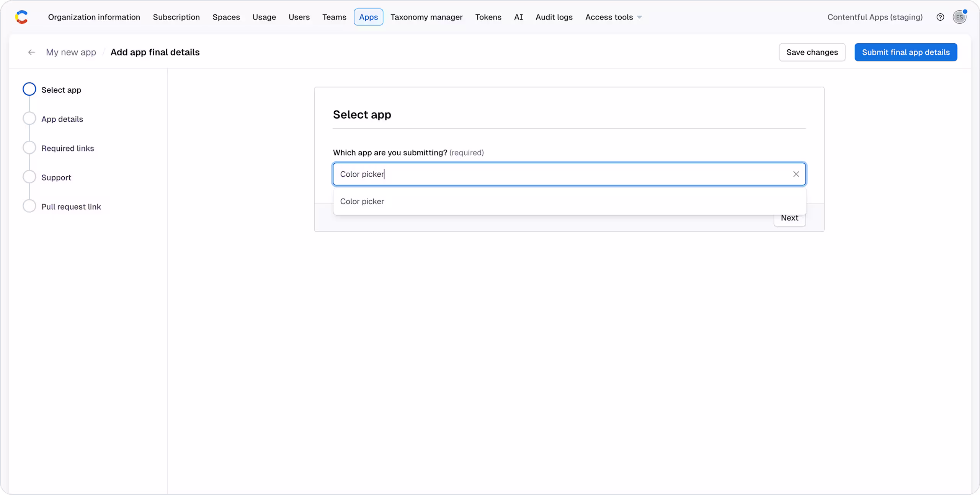Open Taxonomy manager tab

[x=426, y=17]
